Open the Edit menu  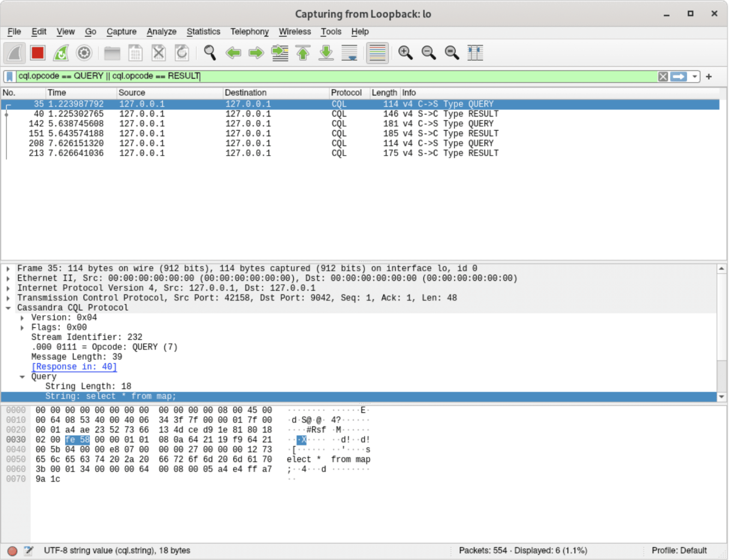point(39,32)
